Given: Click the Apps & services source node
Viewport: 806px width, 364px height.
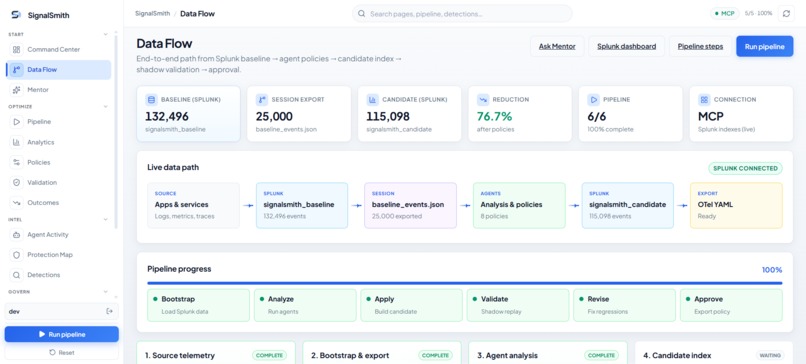Looking at the screenshot, I should 193,205.
